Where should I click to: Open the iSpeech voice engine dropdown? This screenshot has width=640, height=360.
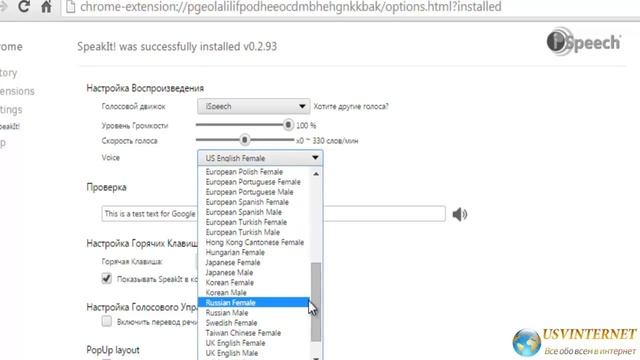pyautogui.click(x=253, y=107)
